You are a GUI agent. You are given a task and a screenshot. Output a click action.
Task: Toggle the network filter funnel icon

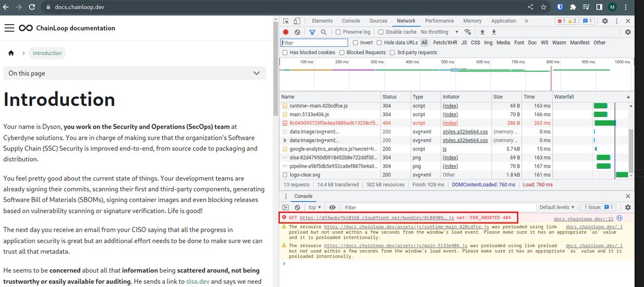tap(312, 32)
